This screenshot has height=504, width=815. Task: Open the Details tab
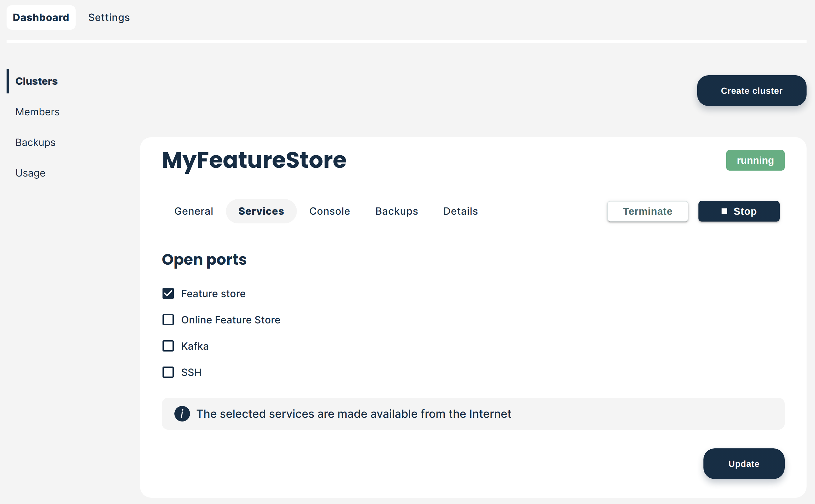point(461,211)
